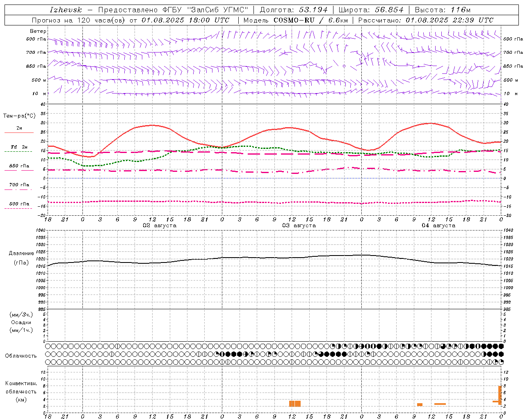Click the "Облачность" cloud cover label

pos(21,356)
